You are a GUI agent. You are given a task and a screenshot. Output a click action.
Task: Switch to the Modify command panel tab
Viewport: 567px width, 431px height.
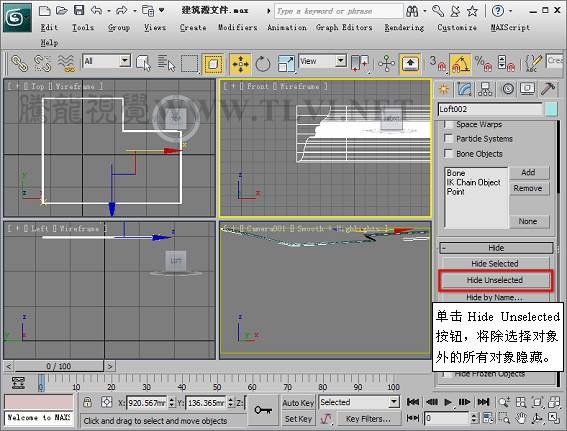[464, 89]
